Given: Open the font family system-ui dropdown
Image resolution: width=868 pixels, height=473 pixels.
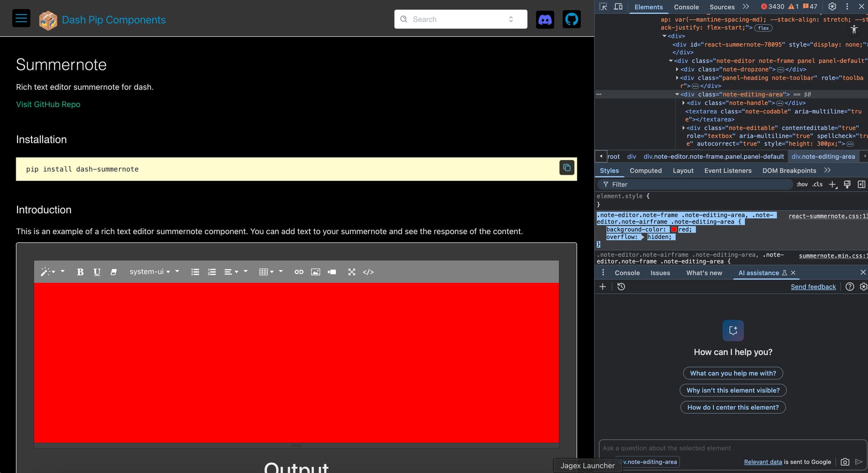Looking at the screenshot, I should point(150,272).
